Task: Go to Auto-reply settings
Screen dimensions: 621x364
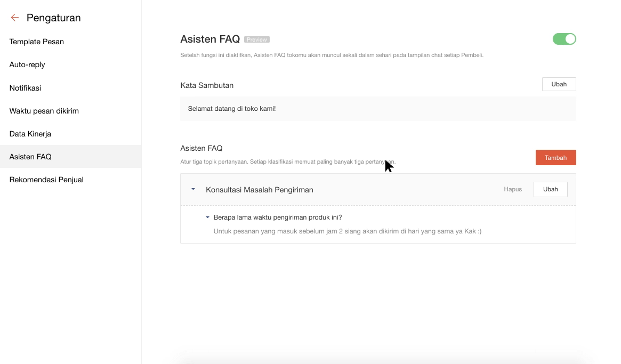Action: pos(27,64)
